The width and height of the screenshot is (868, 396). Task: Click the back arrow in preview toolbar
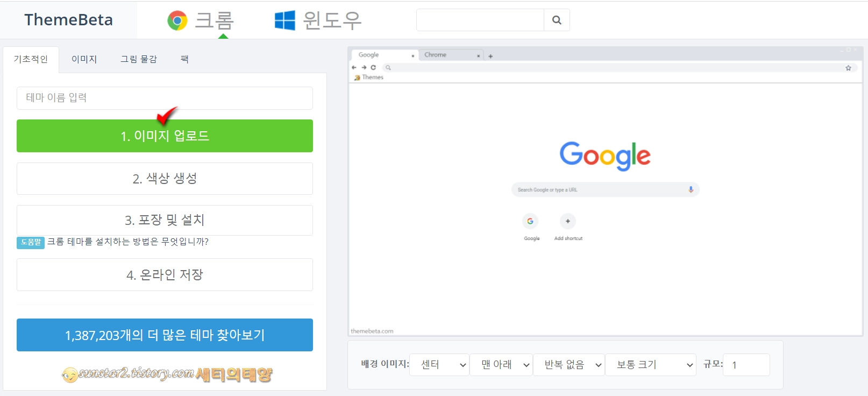pos(354,67)
